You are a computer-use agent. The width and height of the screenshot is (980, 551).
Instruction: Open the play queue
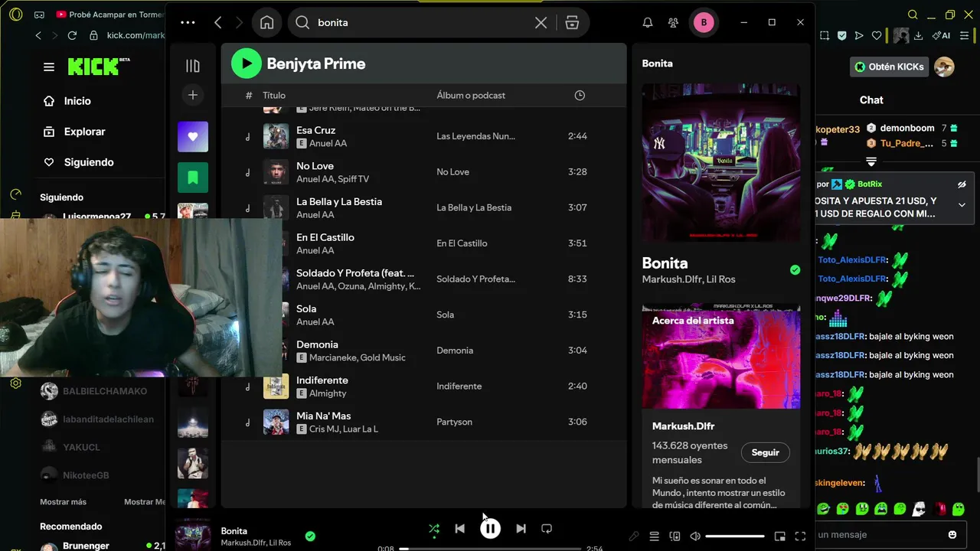[x=655, y=536]
